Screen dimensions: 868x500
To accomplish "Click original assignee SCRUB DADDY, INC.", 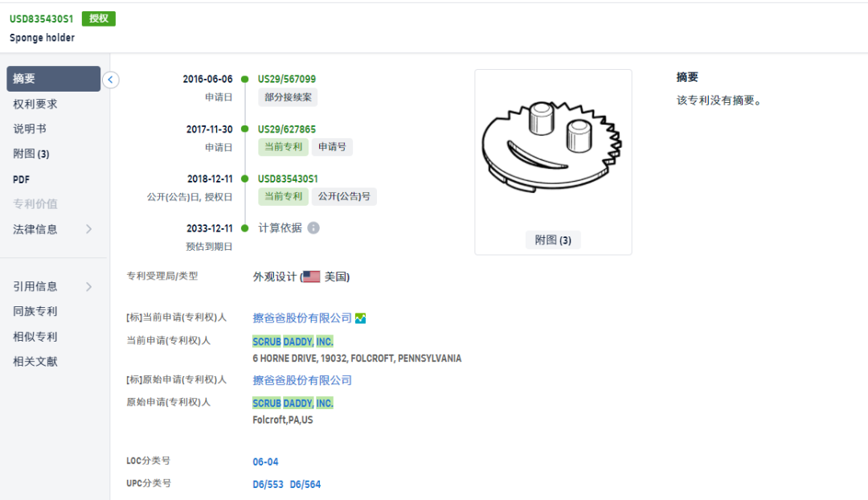I will point(293,403).
